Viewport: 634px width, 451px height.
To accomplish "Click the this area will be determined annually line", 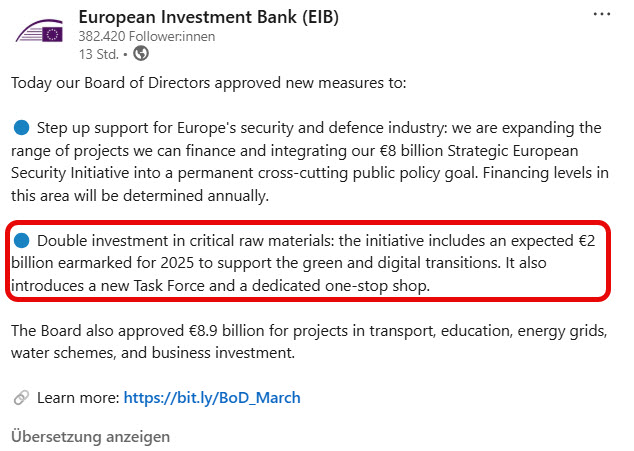I will coord(140,196).
